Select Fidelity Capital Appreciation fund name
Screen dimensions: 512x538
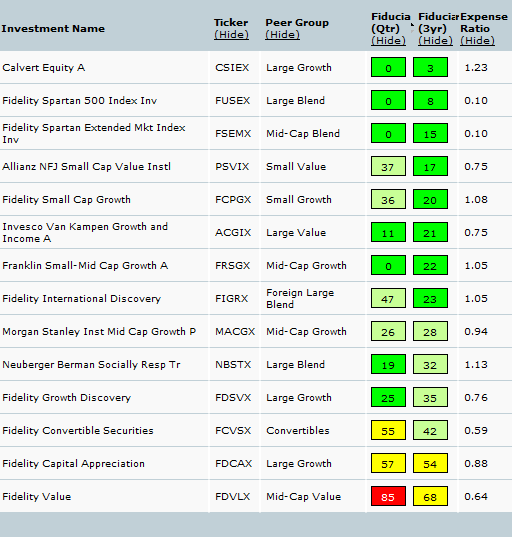tap(73, 464)
